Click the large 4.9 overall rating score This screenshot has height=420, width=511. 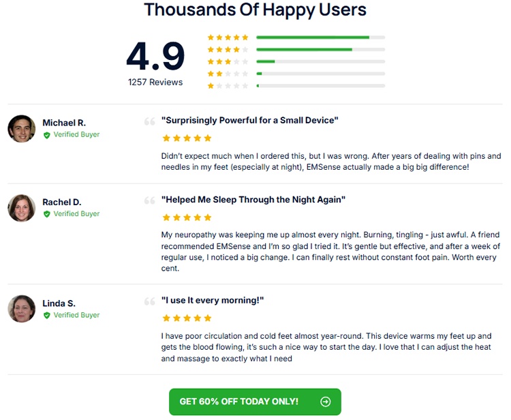[x=155, y=56]
